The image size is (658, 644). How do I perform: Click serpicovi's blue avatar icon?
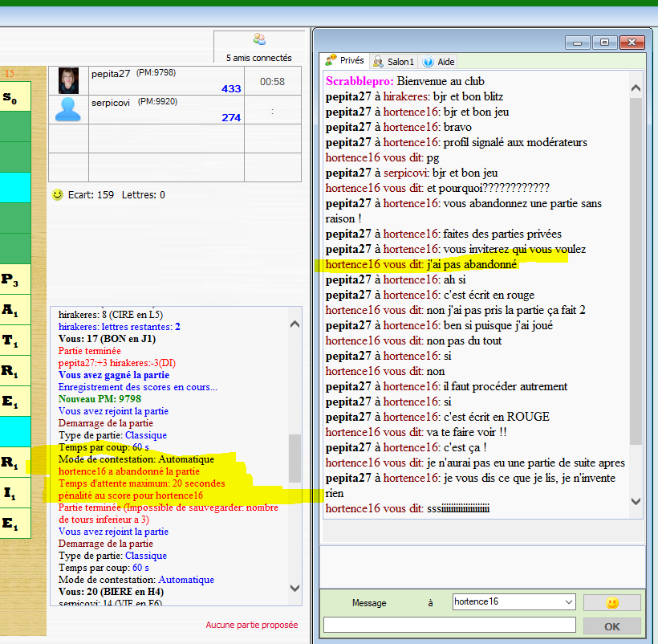click(x=69, y=108)
